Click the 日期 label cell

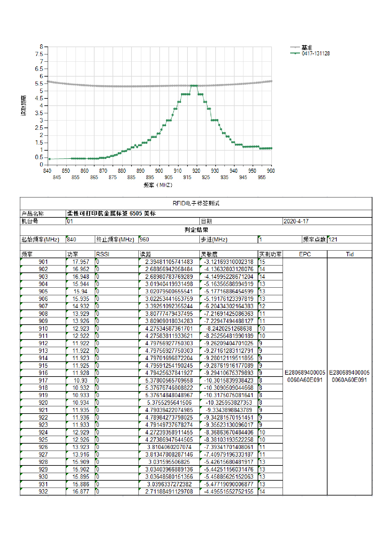241,221
